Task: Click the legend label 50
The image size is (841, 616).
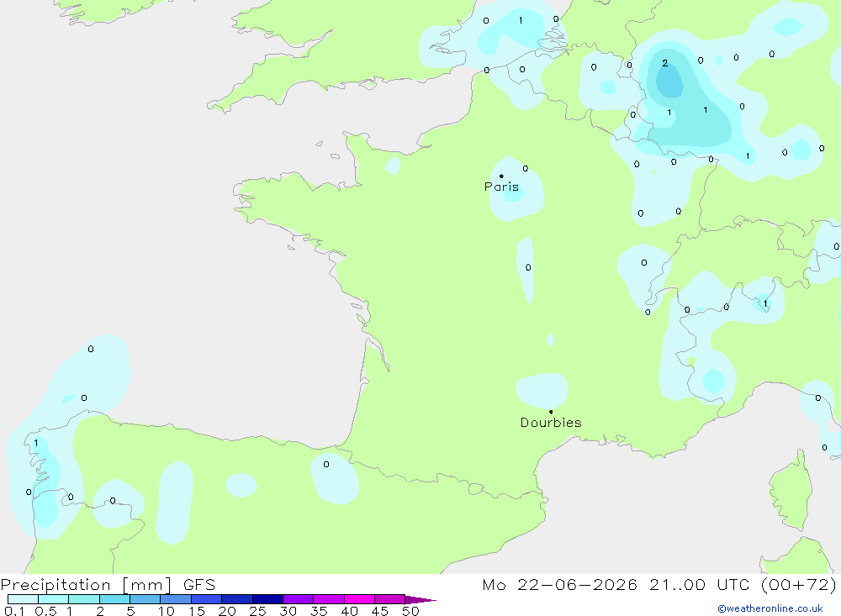Action: tap(411, 611)
